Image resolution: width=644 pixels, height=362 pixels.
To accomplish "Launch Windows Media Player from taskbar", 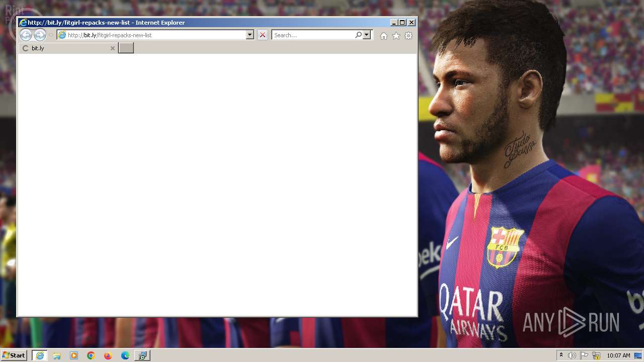I will pyautogui.click(x=74, y=355).
